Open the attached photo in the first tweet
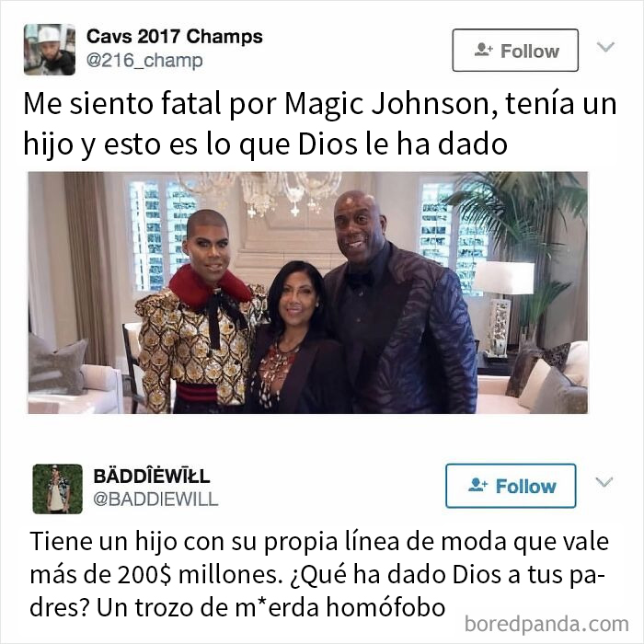644x644 pixels. pos(308,293)
